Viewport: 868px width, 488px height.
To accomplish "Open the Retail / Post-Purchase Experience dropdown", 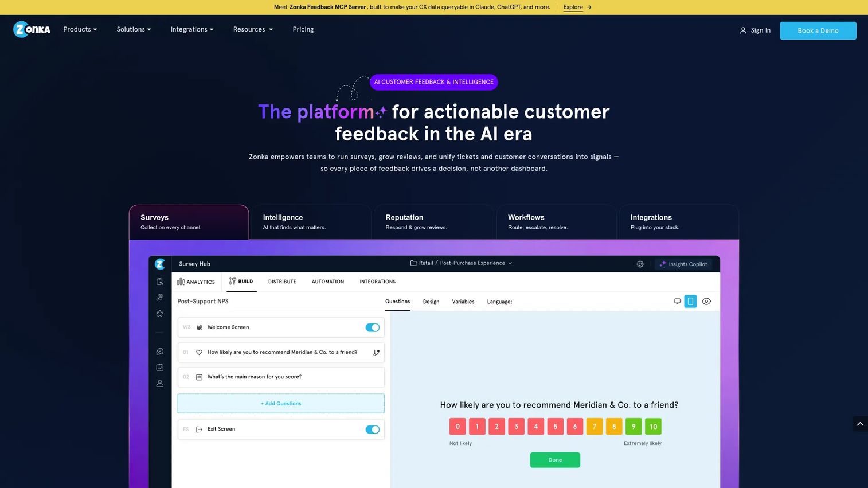I will pyautogui.click(x=461, y=263).
